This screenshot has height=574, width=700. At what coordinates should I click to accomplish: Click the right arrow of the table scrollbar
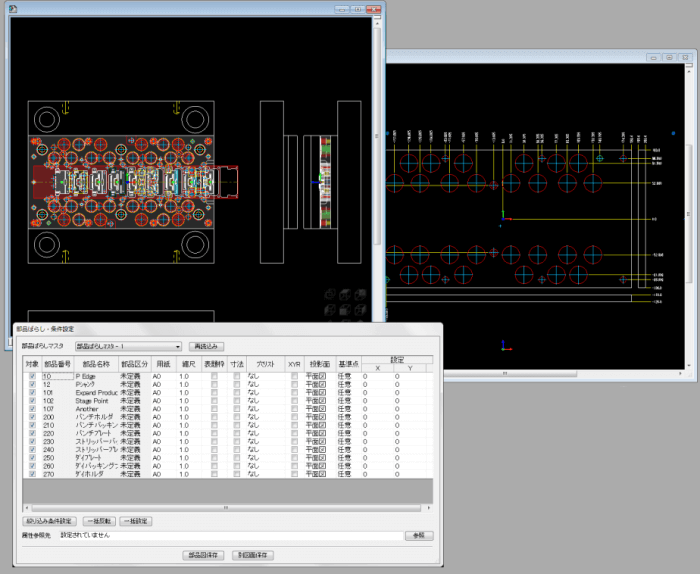click(x=429, y=507)
